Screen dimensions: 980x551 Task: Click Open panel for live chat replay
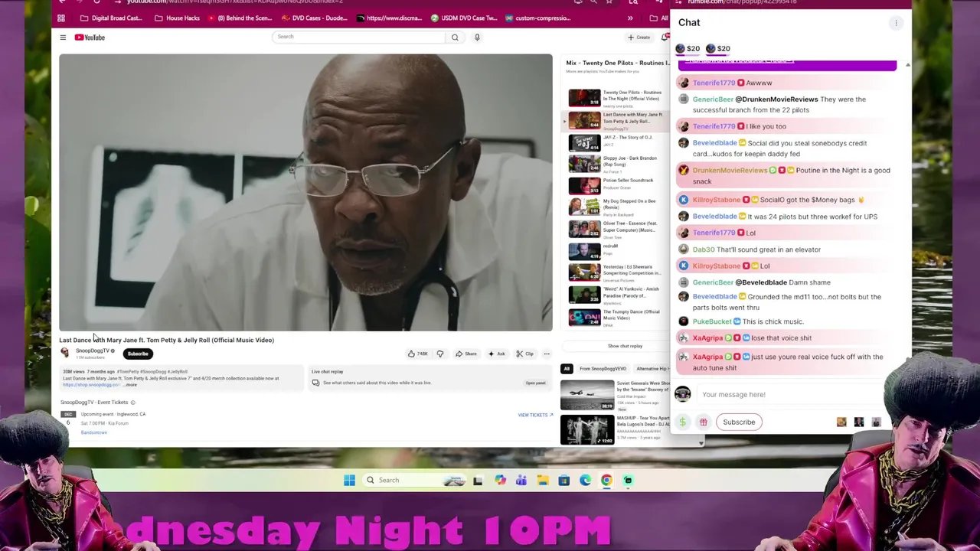coord(535,383)
